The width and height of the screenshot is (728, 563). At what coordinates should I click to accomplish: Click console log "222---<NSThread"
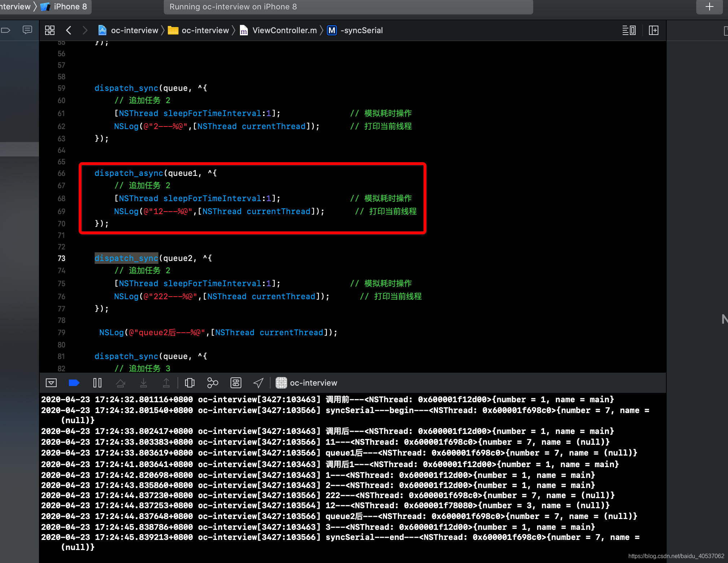point(328,496)
